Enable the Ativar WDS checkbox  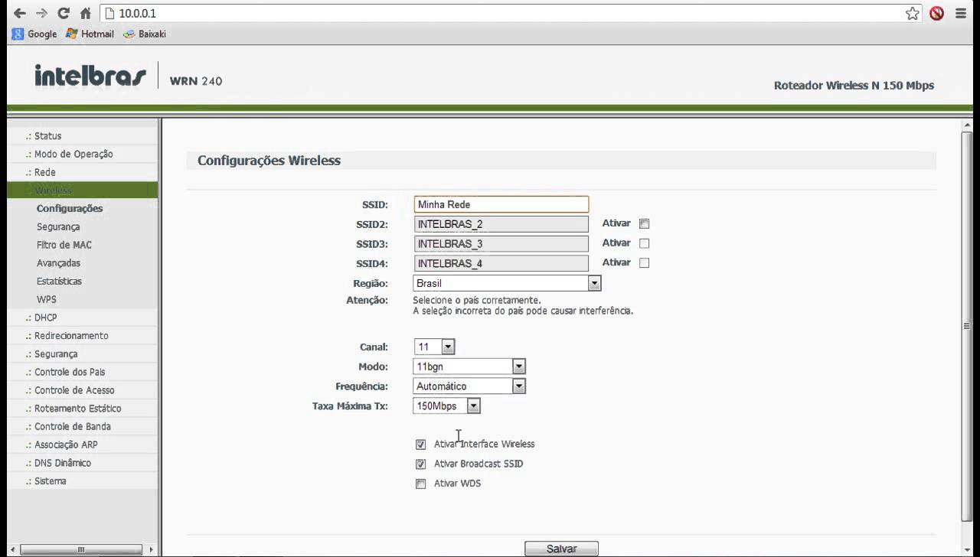coord(420,484)
